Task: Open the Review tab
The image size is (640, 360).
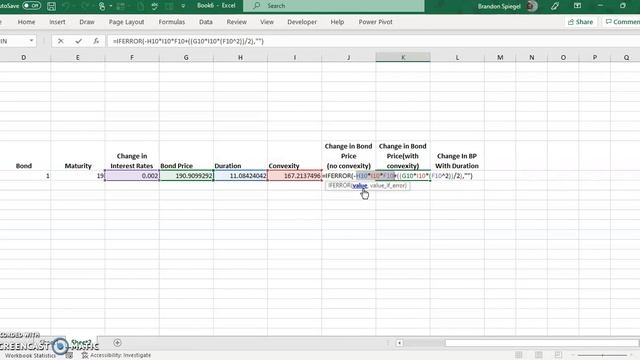Action: tap(236, 22)
